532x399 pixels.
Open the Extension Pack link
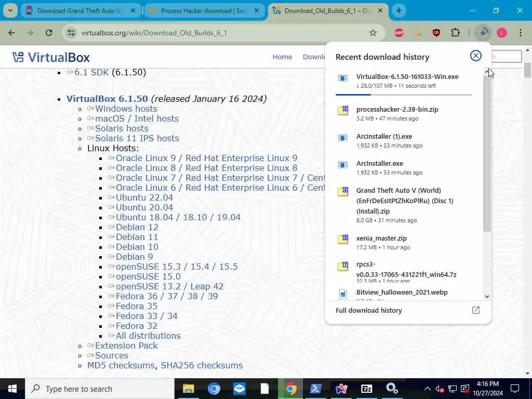click(126, 345)
